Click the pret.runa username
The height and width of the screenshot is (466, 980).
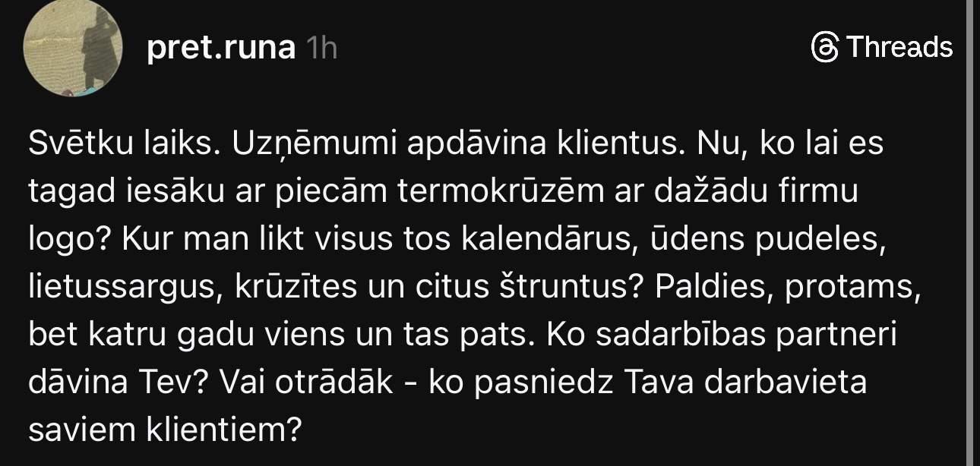[220, 49]
